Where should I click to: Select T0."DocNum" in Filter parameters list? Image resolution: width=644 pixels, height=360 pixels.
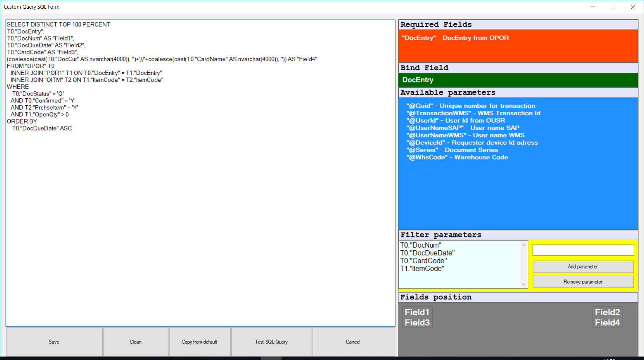[421, 245]
